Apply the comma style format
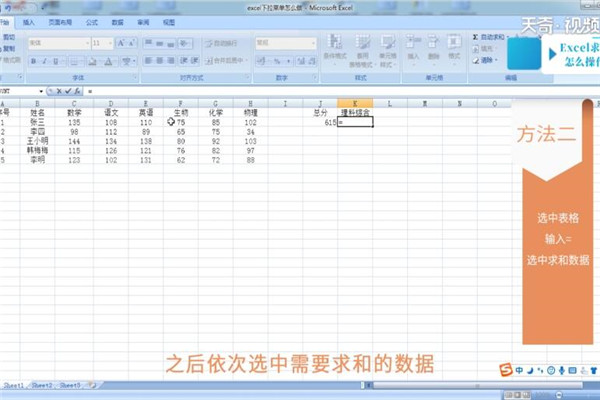The width and height of the screenshot is (600, 400). pos(288,61)
